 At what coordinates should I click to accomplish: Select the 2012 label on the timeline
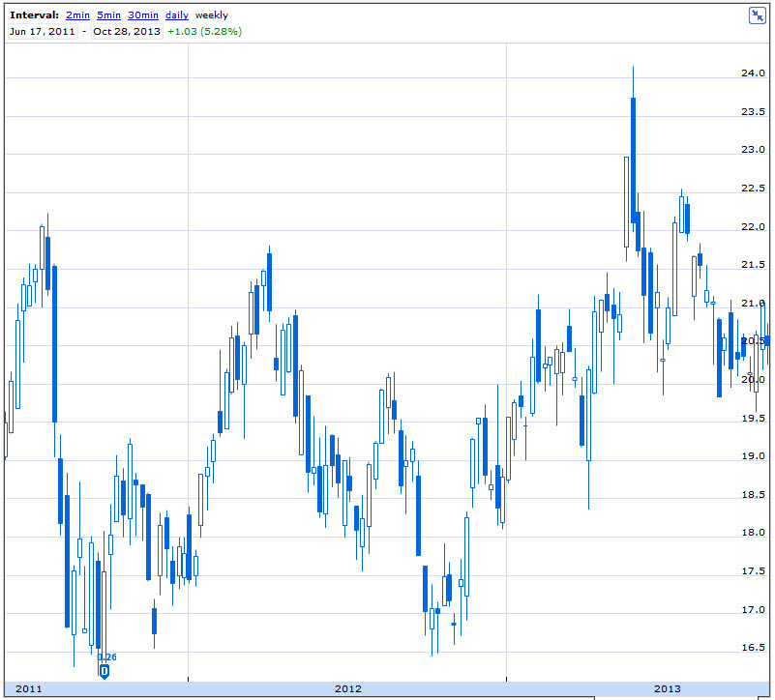(x=348, y=688)
